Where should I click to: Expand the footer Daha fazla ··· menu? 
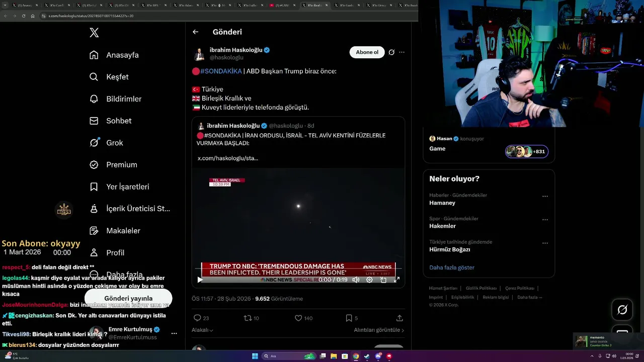click(530, 297)
